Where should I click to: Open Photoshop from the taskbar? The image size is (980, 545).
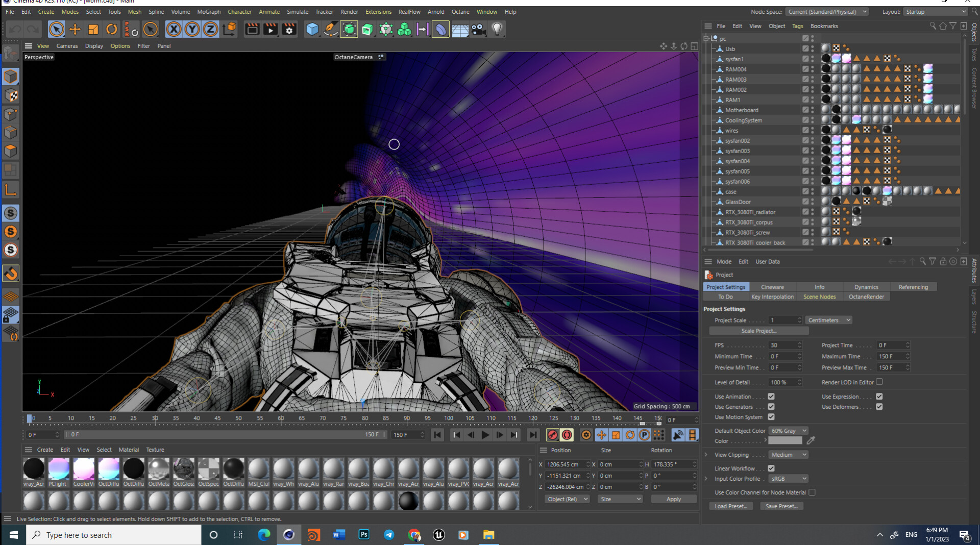(x=363, y=535)
